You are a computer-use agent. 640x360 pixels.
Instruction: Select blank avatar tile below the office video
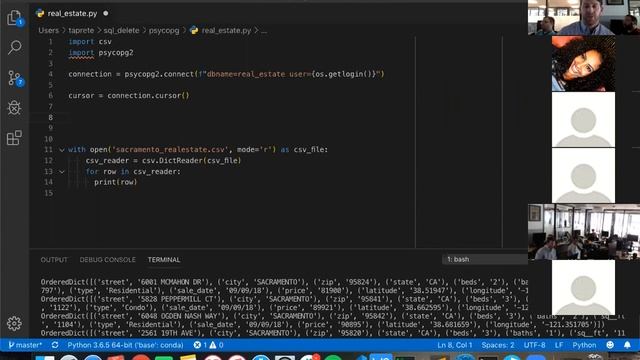[583, 287]
